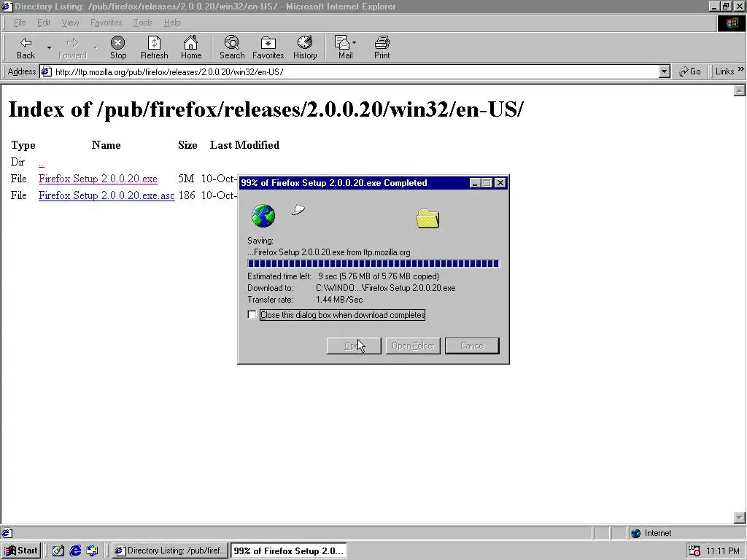Click the Transfer rate 1.44 MB/Sec text
This screenshot has height=560, width=747.
coord(339,300)
